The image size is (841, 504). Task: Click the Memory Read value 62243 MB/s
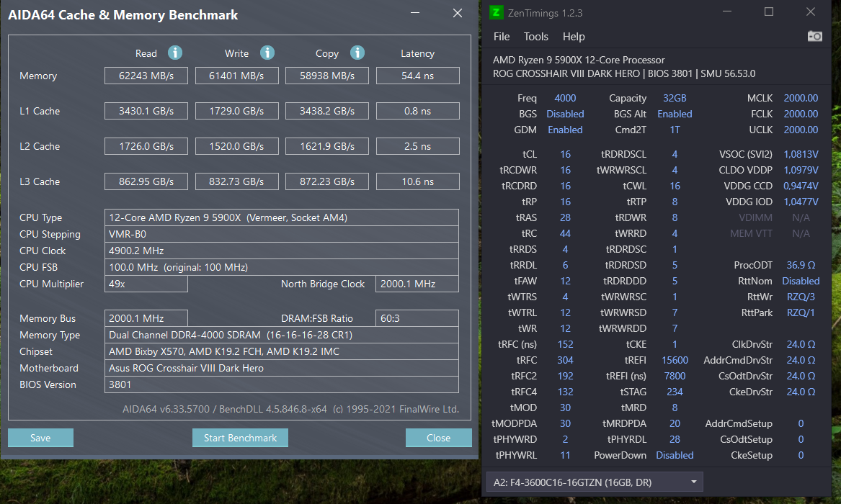[x=146, y=76]
